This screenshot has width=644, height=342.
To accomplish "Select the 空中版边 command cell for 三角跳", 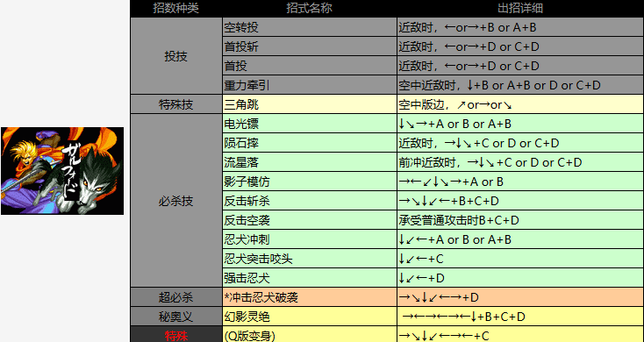I will pyautogui.click(x=520, y=104).
